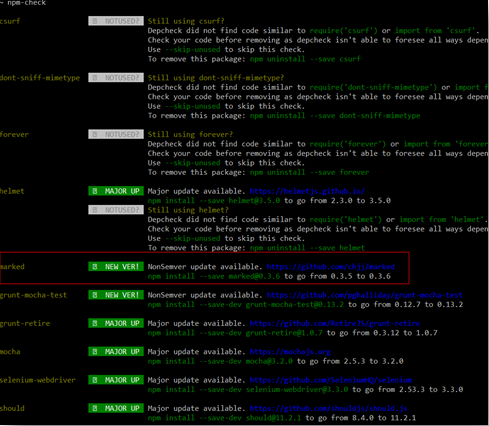Click the NEW VER! badge for marked
Viewport: 489px width, 426px height.
coord(116,267)
